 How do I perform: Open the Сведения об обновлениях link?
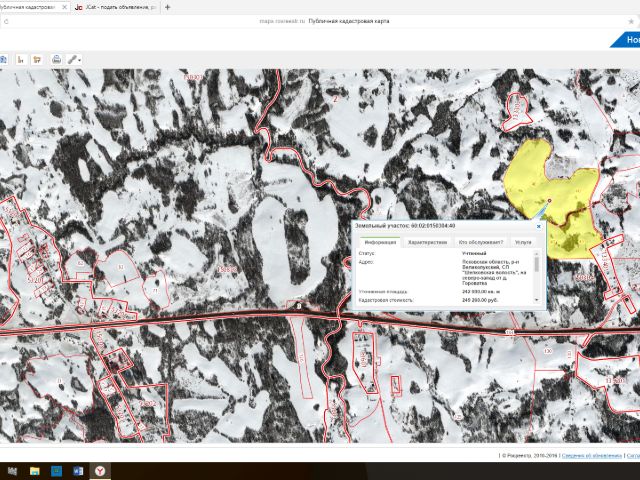pos(591,456)
